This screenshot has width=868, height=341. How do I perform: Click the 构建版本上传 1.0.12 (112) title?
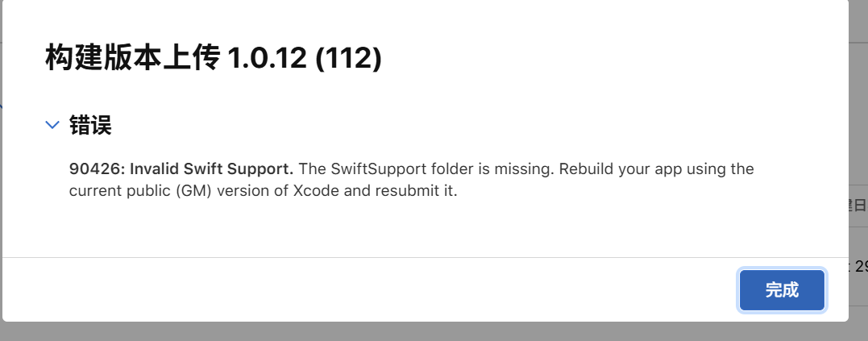pos(213,58)
